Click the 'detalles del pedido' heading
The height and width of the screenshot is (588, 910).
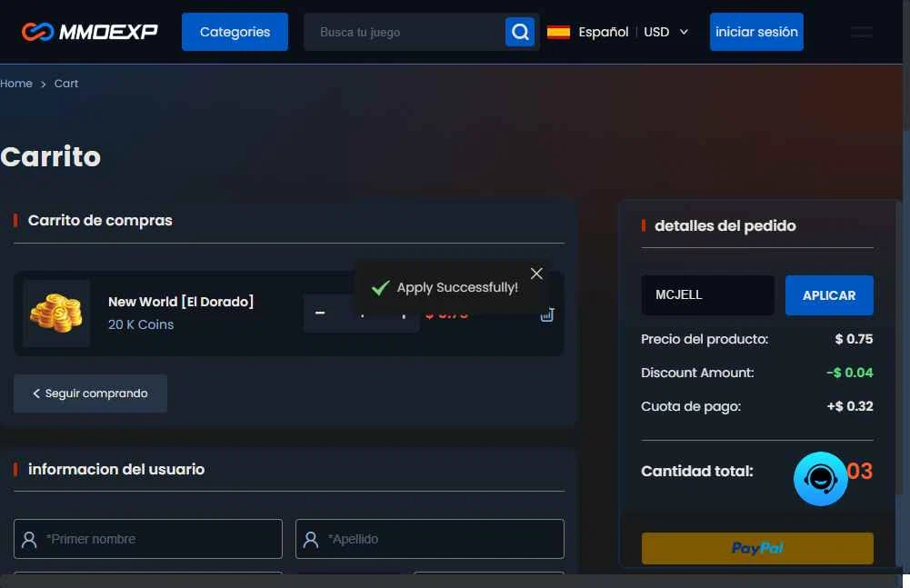click(x=725, y=225)
